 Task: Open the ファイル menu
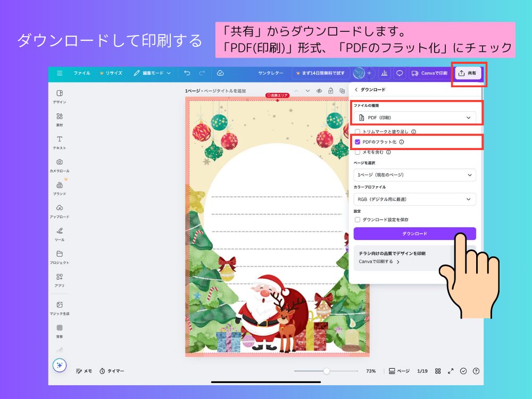click(x=82, y=73)
